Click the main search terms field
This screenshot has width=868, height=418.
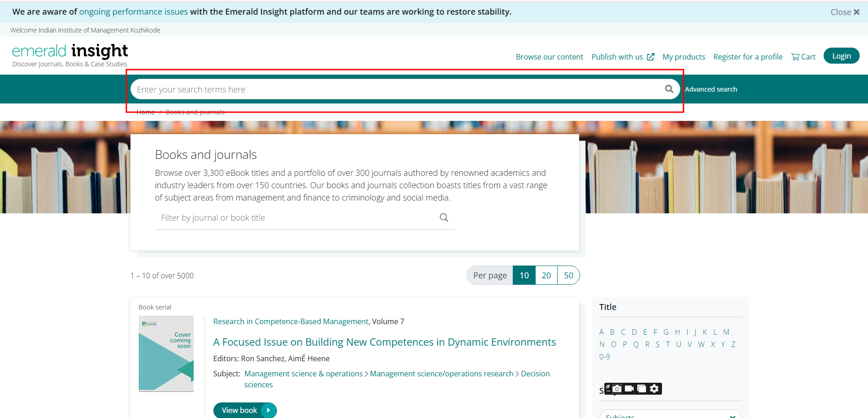point(394,89)
